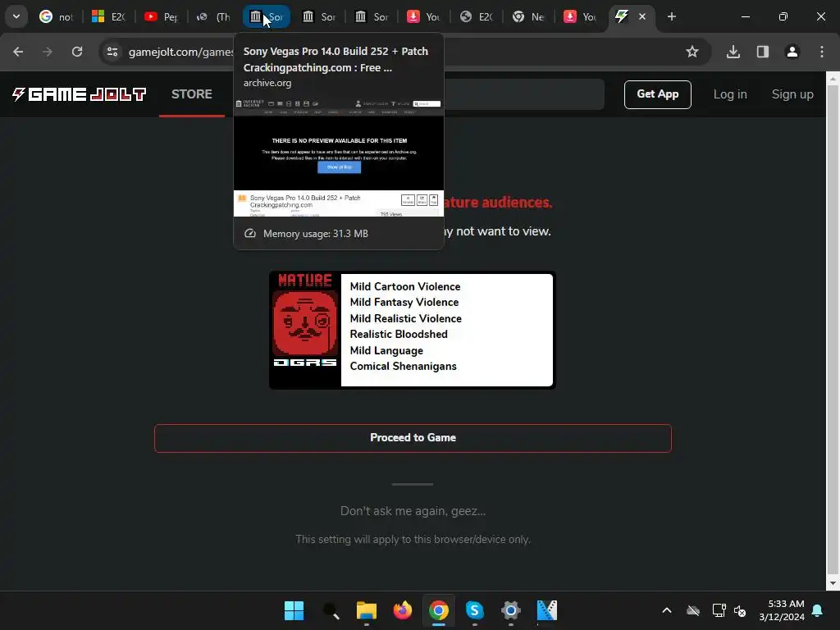The height and width of the screenshot is (630, 840).
Task: Click 'Don't ask me again, geez...' link
Action: 413,511
